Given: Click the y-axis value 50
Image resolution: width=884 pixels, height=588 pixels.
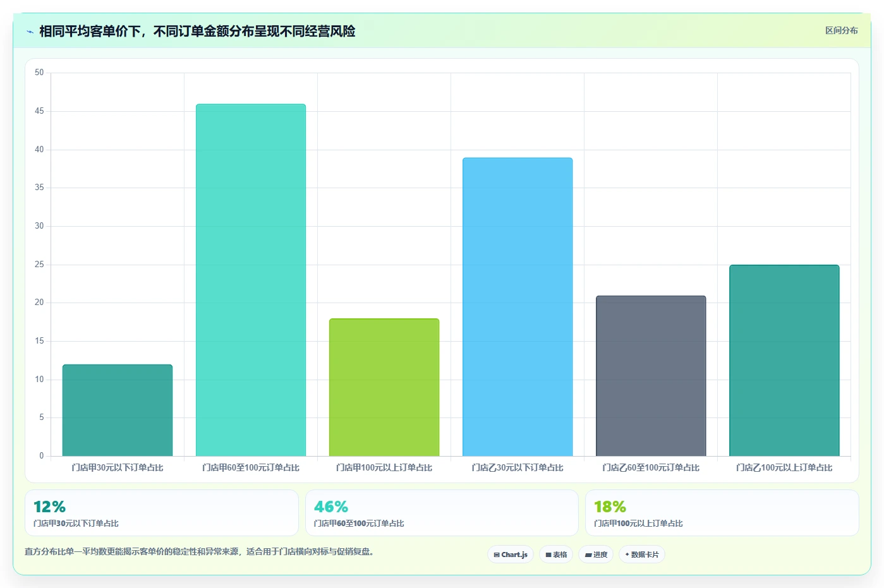Looking at the screenshot, I should 39,73.
